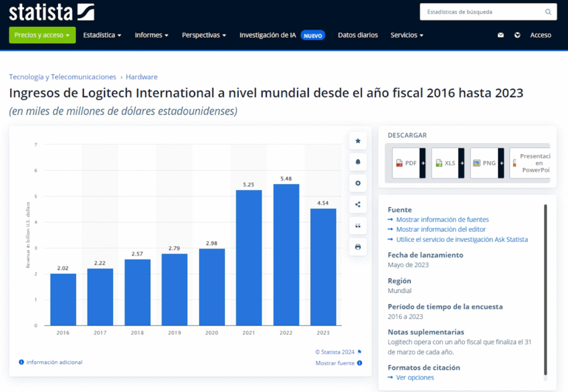
Task: Open Investigación de IA
Action: 267,35
